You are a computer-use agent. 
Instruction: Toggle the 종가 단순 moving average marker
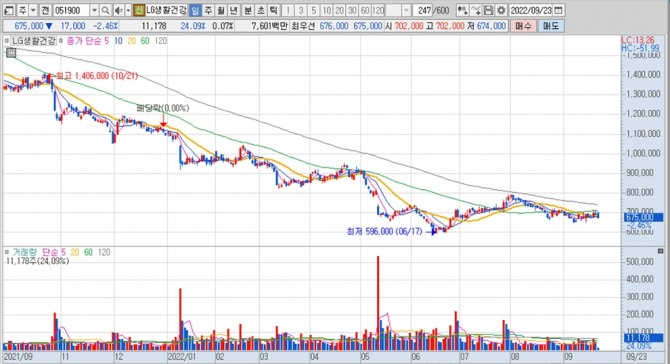(x=61, y=41)
